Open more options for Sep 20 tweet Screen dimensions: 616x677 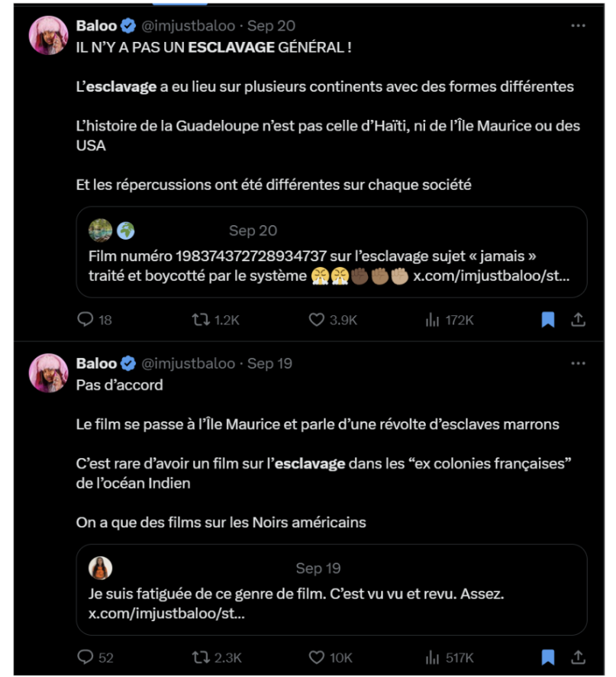click(579, 26)
